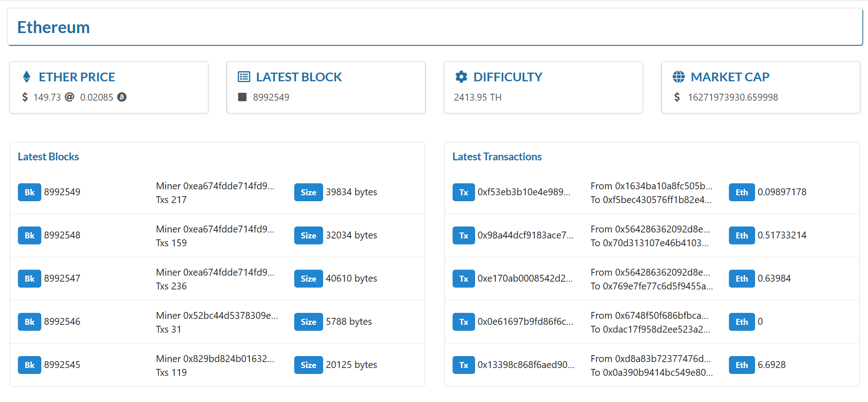
Task: Click the dollar sign in the Market Cap card
Action: coord(677,97)
